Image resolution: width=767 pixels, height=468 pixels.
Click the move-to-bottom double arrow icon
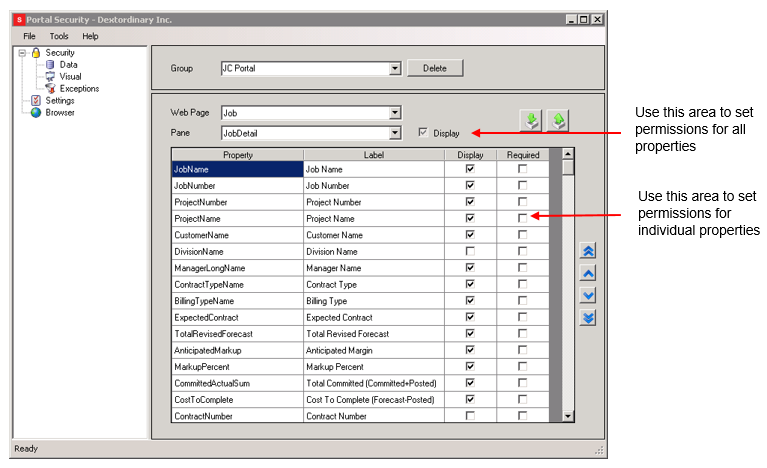pyautogui.click(x=588, y=317)
